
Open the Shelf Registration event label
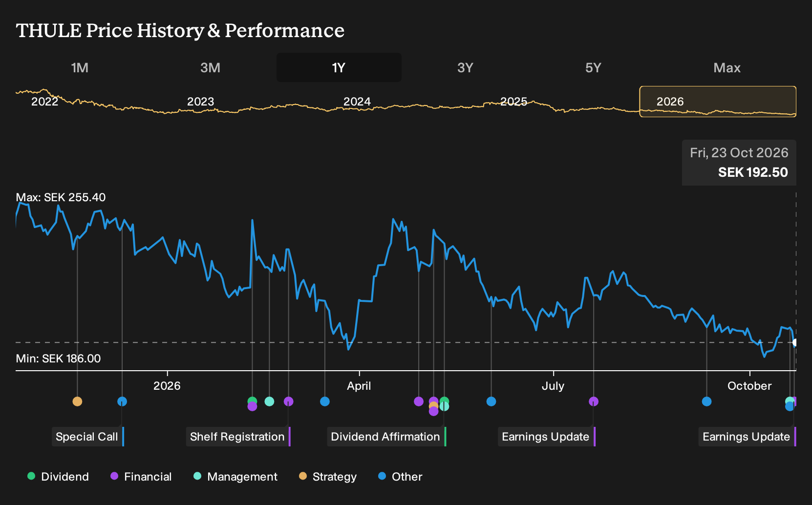(x=238, y=437)
